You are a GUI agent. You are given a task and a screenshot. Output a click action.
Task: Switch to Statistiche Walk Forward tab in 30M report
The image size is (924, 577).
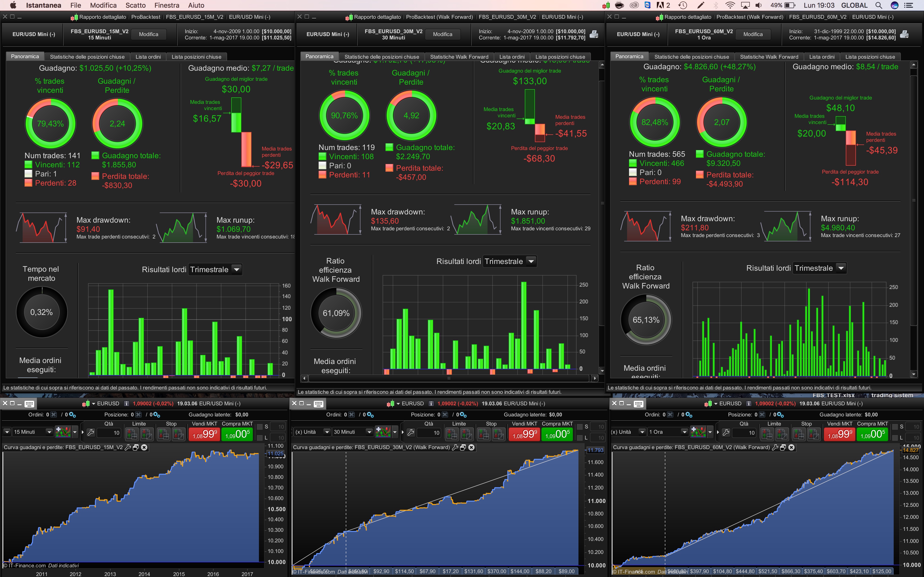459,56
